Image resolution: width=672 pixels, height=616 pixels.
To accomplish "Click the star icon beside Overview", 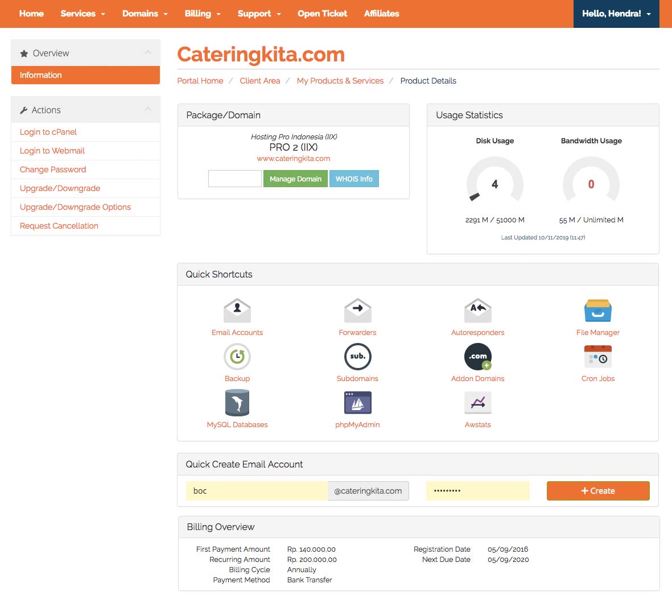I will tap(24, 53).
